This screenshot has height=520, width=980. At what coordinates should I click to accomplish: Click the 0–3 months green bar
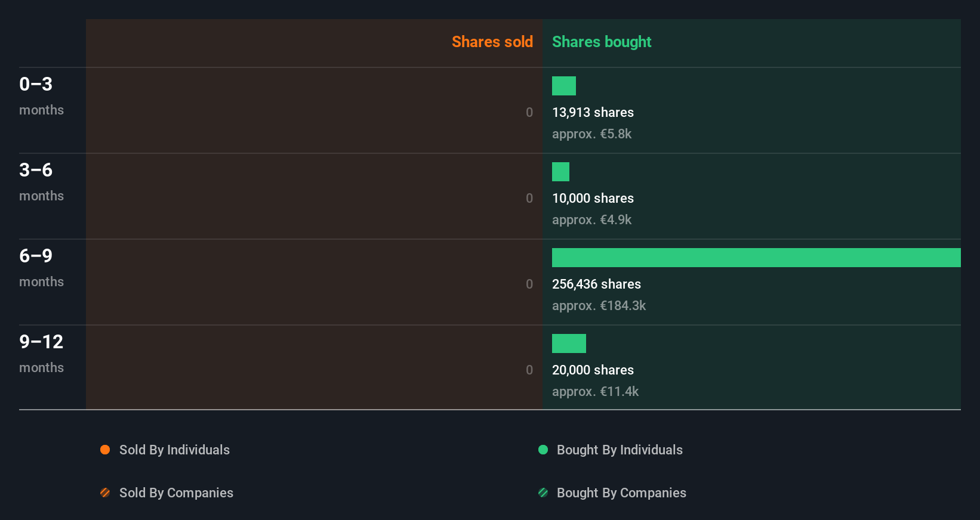(564, 86)
